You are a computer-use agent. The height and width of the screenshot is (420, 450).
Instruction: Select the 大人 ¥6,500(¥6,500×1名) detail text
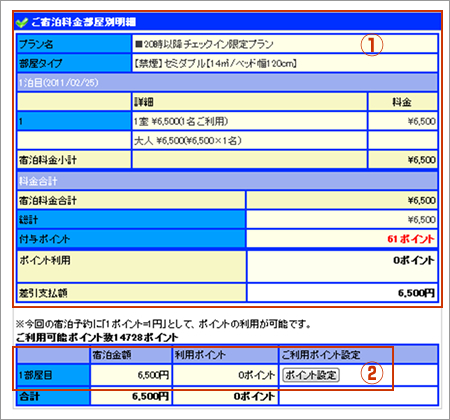(x=188, y=140)
